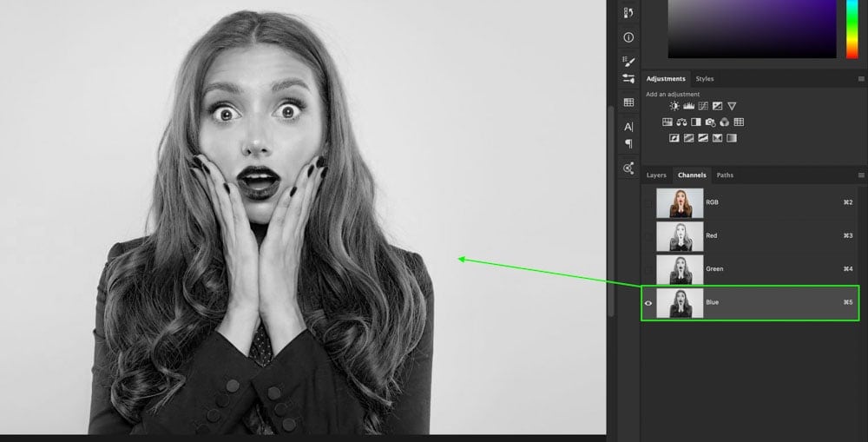
Task: Switch to the Paths tab
Action: tap(725, 175)
